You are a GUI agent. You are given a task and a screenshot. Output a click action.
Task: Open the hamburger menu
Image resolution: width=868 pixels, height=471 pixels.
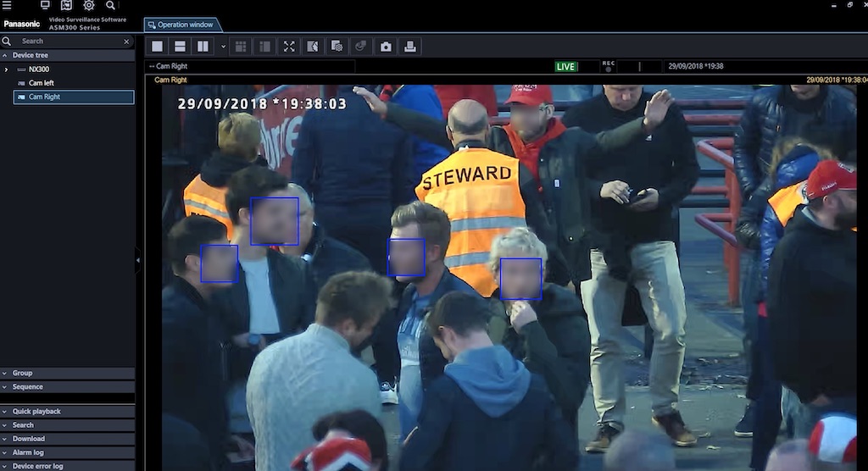pyautogui.click(x=7, y=5)
